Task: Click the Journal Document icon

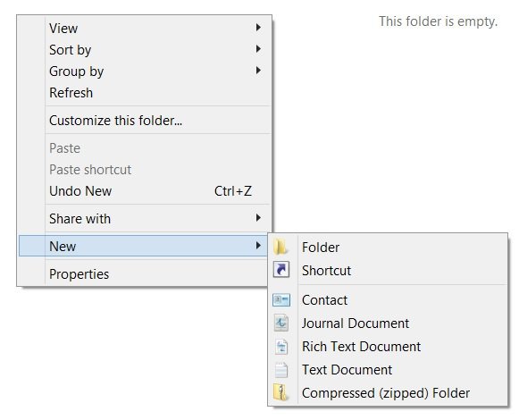Action: click(x=281, y=323)
